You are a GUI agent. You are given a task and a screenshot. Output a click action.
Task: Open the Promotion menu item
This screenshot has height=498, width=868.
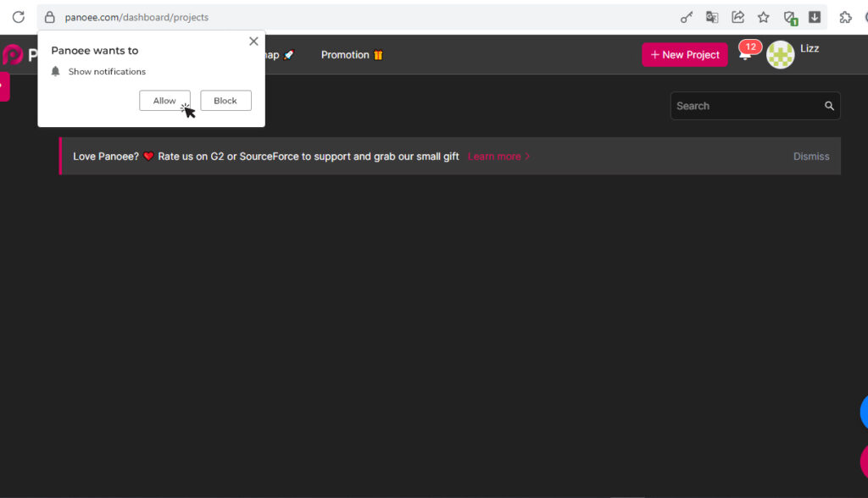(352, 55)
